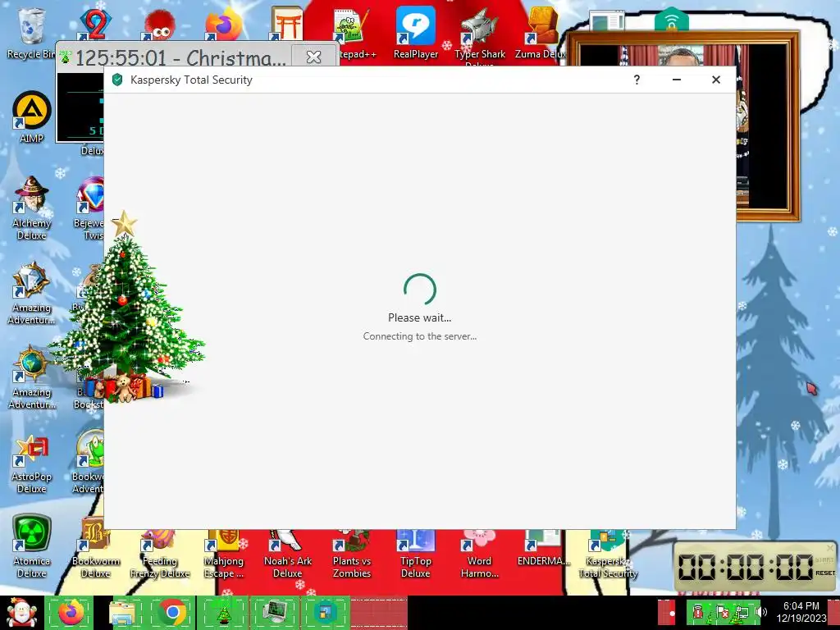Click the Kaspersky shield icon in title bar
The image size is (840, 630).
pos(117,80)
